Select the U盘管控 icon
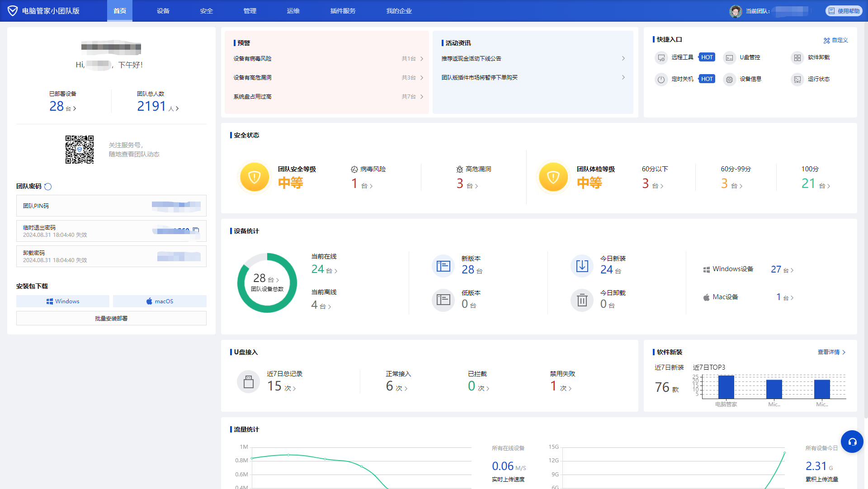This screenshot has width=868, height=489. 729,58
